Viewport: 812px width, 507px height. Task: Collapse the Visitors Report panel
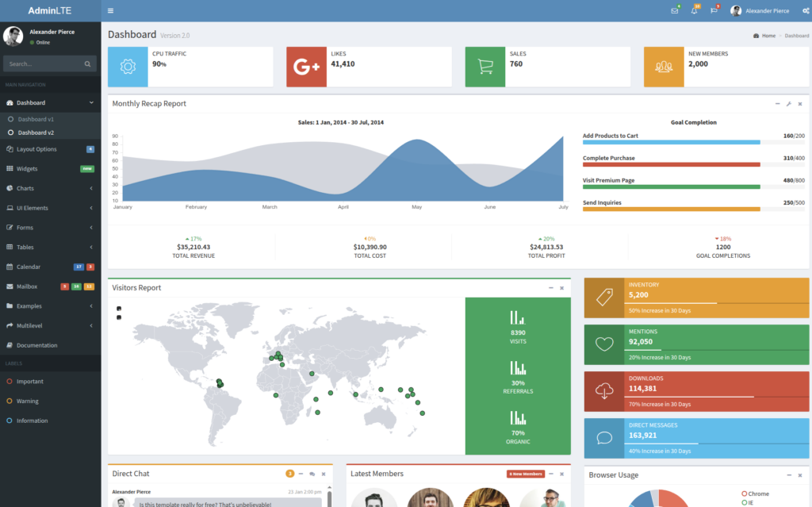[551, 288]
